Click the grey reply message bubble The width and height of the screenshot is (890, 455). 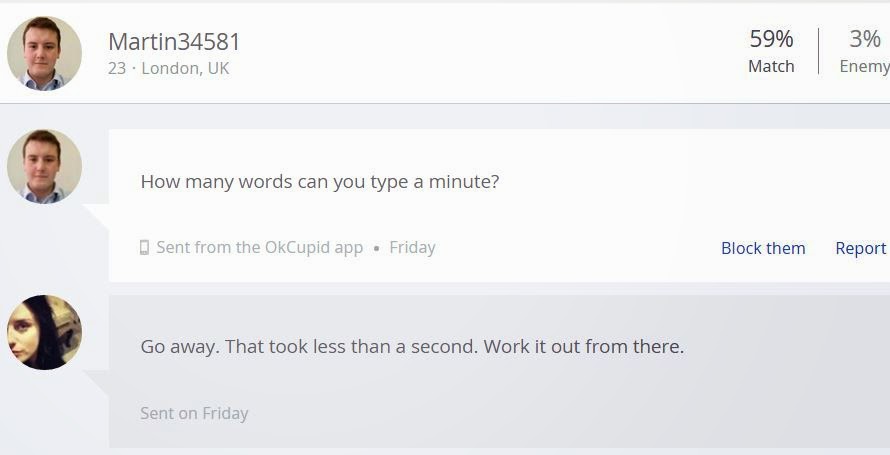coord(499,371)
